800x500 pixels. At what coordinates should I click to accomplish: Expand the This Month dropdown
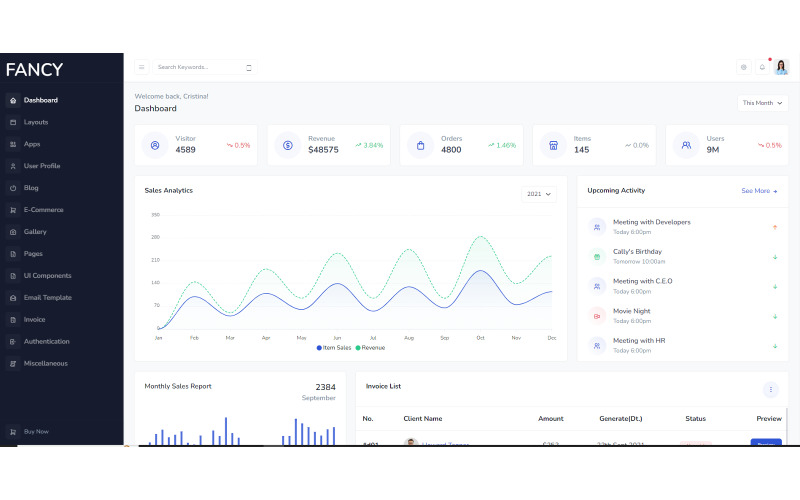click(x=763, y=102)
